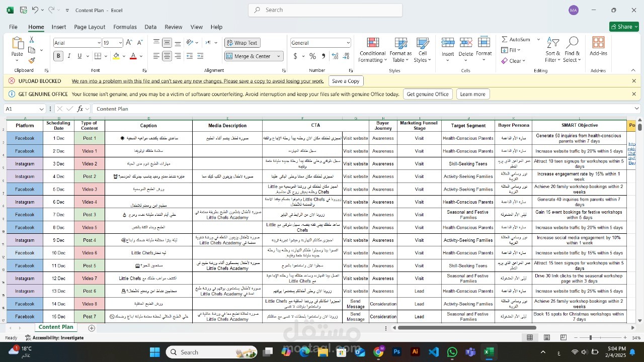The height and width of the screenshot is (362, 644).
Task: Open font name dropdown
Action: (99, 43)
